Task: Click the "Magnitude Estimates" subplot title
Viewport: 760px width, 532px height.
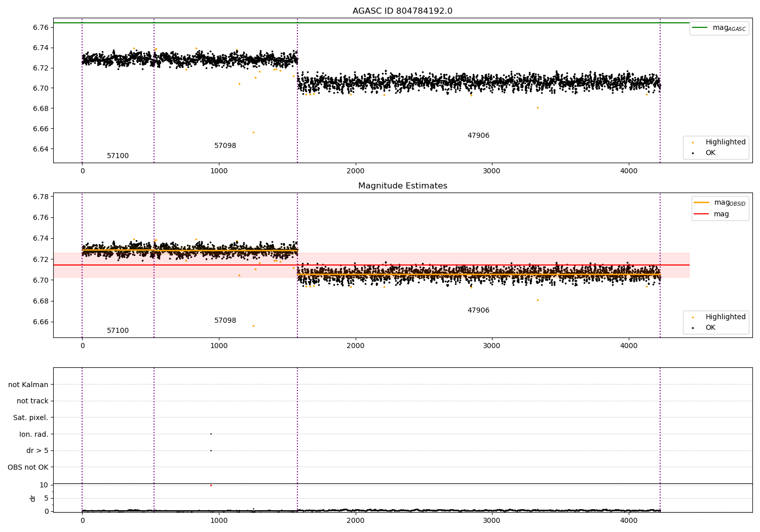Action: pos(402,186)
